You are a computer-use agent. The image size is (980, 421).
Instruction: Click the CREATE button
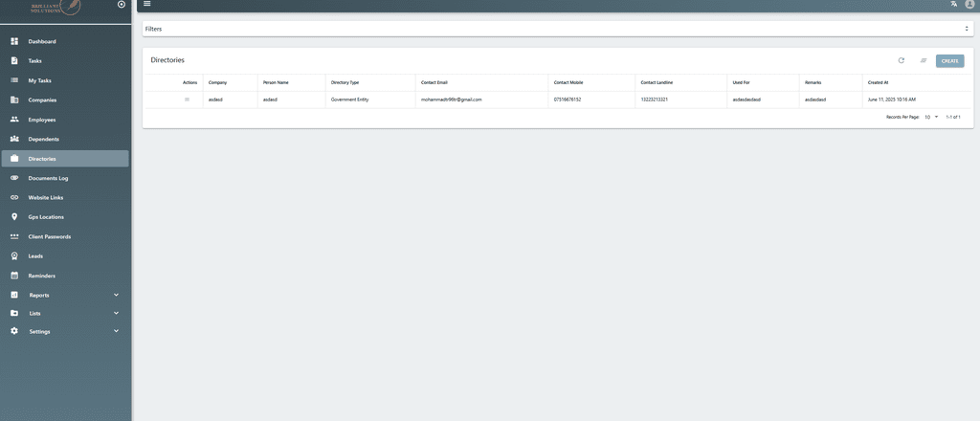point(950,61)
